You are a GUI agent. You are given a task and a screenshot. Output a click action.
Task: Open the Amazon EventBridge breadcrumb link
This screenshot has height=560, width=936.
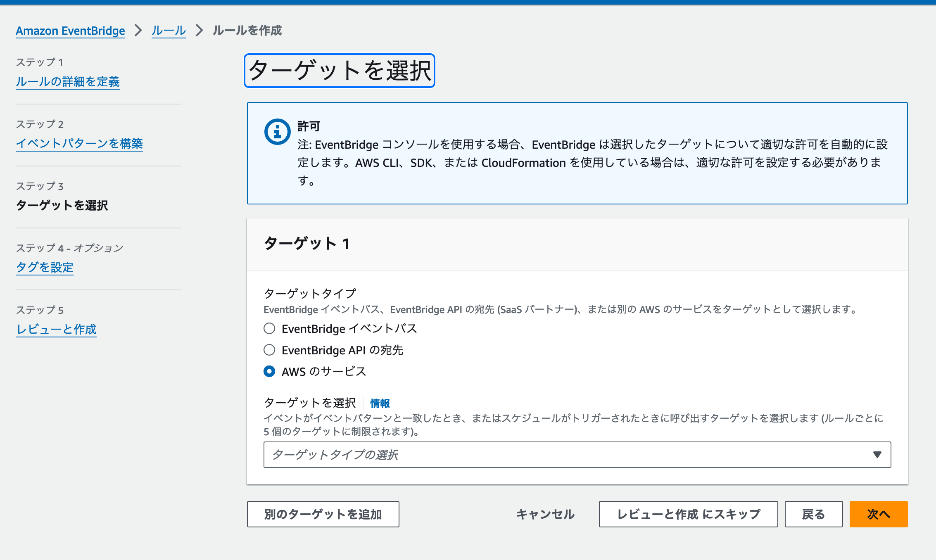point(70,31)
